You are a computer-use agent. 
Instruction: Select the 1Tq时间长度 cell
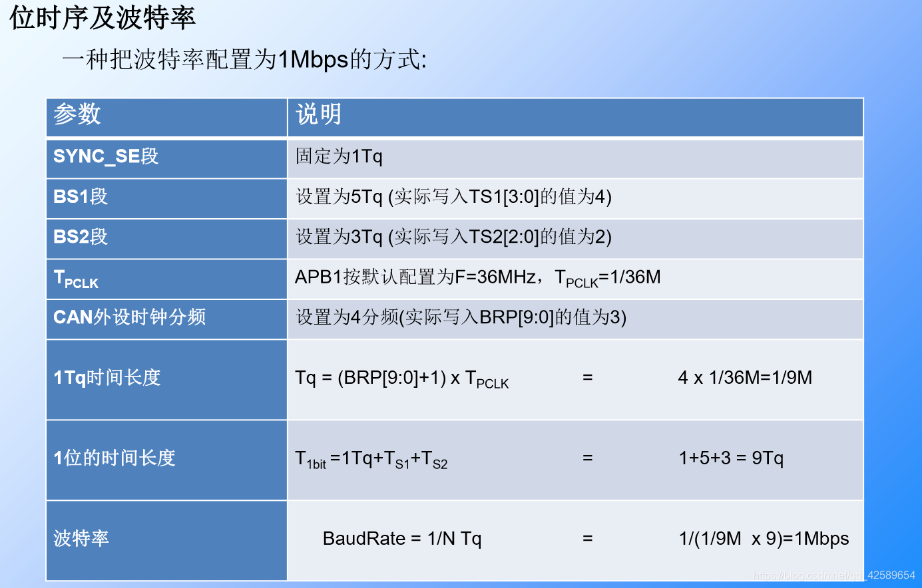(x=166, y=380)
